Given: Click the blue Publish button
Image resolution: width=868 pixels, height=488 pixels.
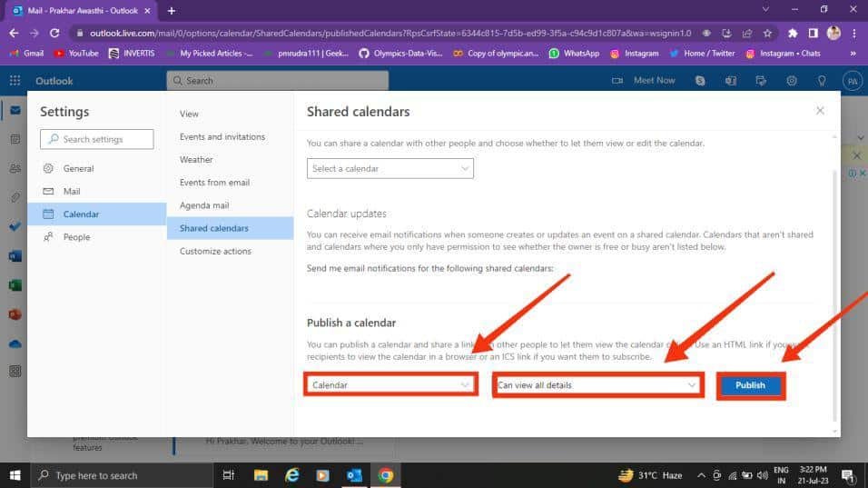Looking at the screenshot, I should click(750, 385).
